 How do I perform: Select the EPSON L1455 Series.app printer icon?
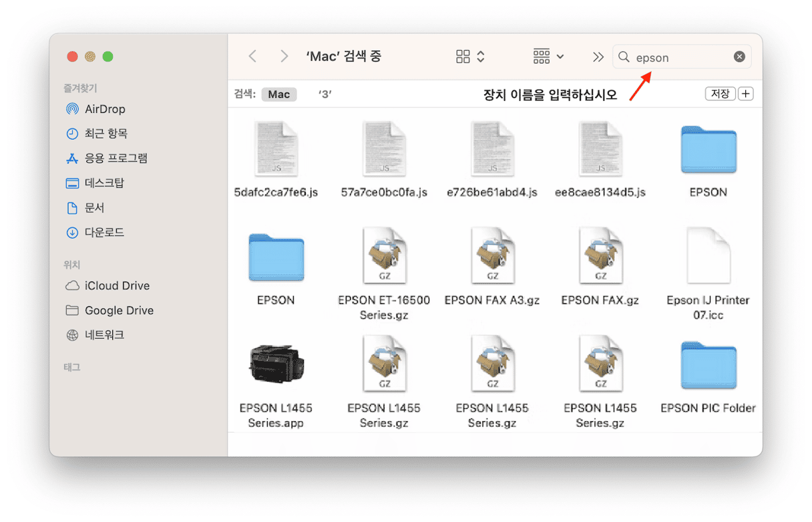[x=276, y=365]
